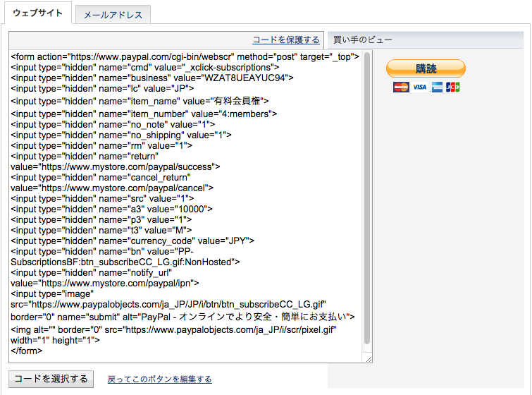
Task: Click the paypal/ipn notify URL text
Action: click(105, 283)
